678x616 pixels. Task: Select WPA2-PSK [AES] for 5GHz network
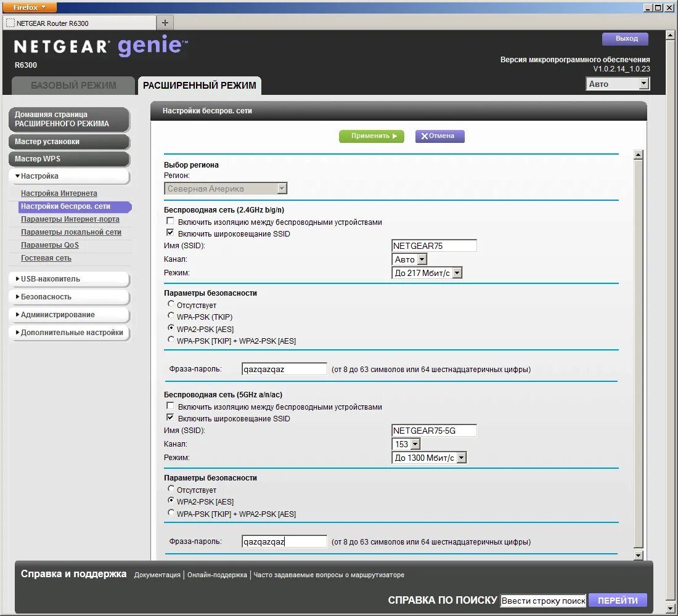click(x=171, y=501)
